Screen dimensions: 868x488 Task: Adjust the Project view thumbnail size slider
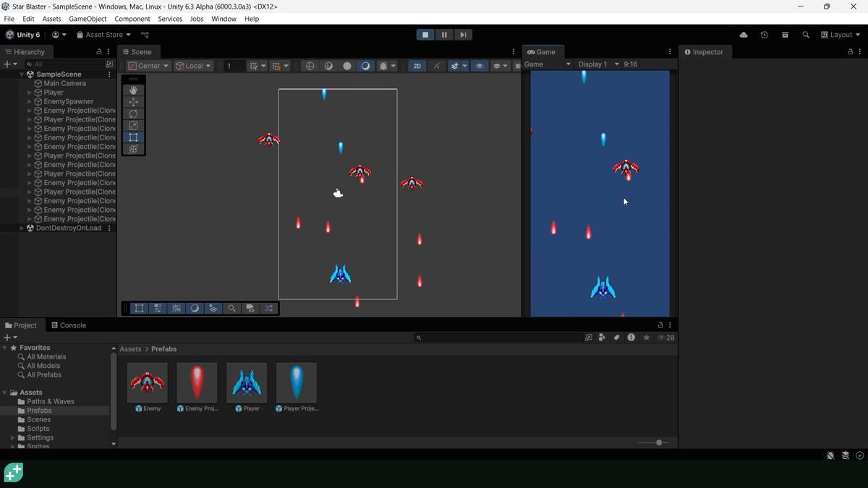658,442
